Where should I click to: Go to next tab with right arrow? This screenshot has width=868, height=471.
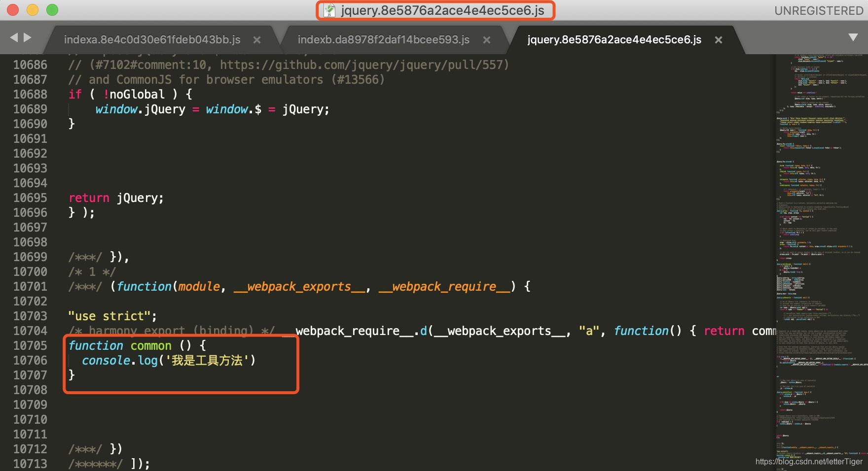click(28, 37)
